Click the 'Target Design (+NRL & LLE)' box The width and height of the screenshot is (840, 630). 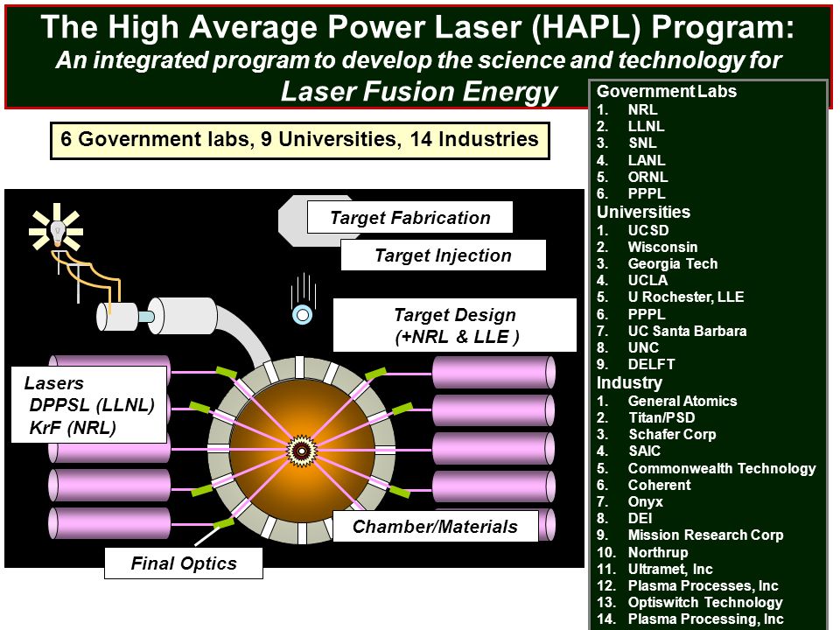click(455, 325)
